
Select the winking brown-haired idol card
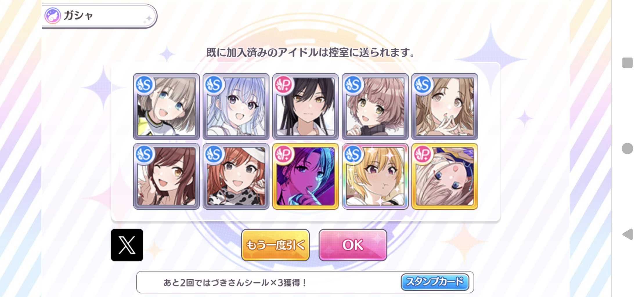click(x=166, y=176)
